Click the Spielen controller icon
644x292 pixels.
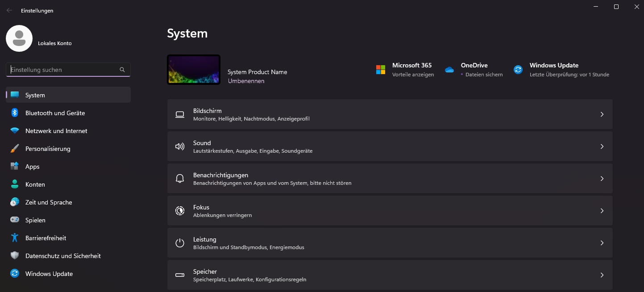[x=15, y=220]
